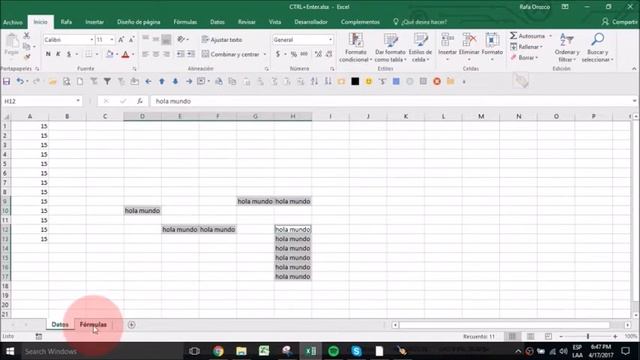Click the red font color A swatch
This screenshot has height=360, width=640.
point(125,54)
